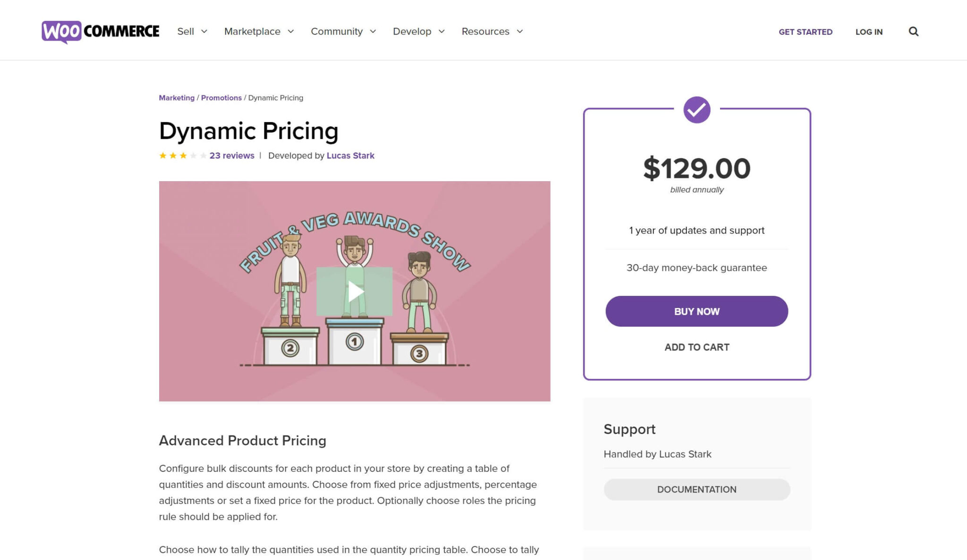Open the Sell navigation dropdown

point(191,31)
